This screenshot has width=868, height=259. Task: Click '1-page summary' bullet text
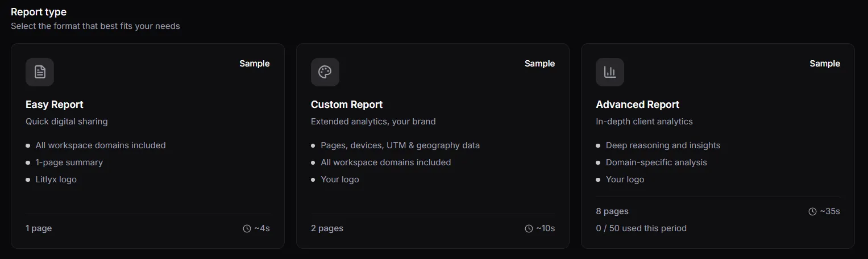coord(69,162)
